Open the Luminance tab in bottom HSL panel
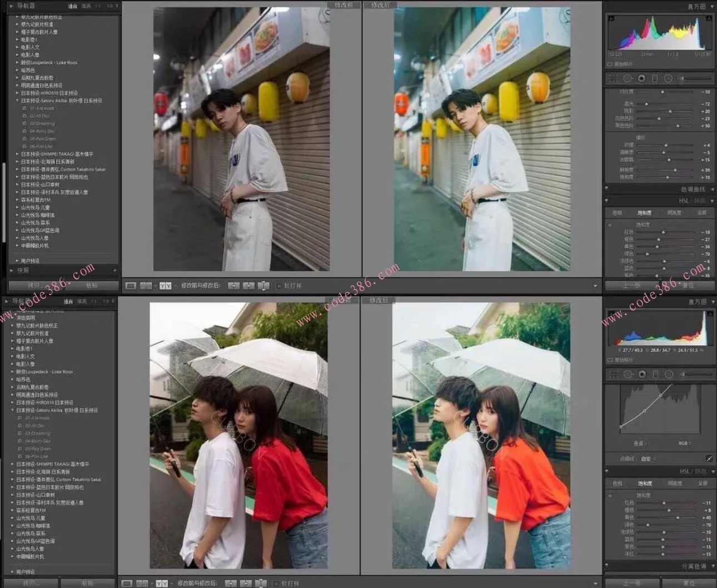 coord(674,484)
